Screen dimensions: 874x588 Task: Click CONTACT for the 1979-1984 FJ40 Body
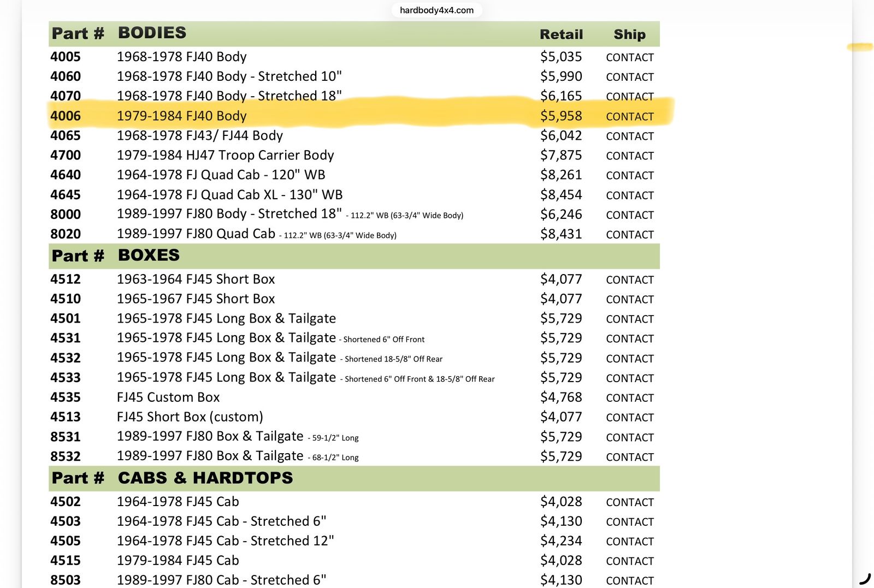[x=630, y=116]
